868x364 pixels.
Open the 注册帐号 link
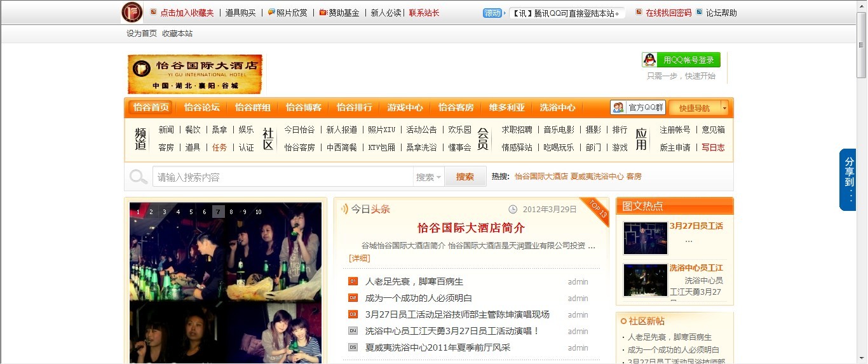[x=675, y=130]
